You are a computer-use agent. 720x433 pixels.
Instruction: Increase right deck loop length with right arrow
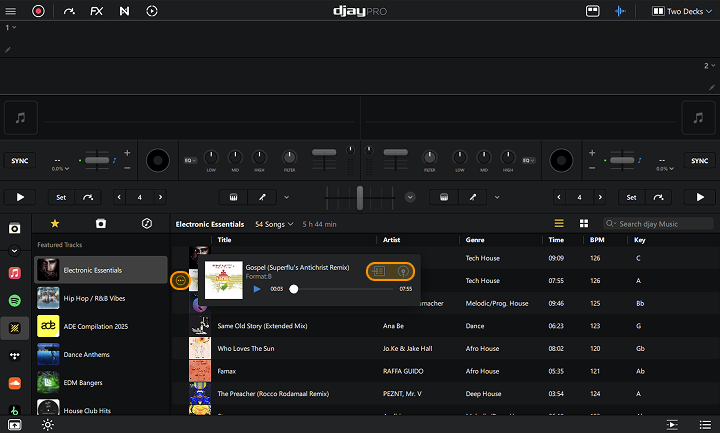(600, 197)
